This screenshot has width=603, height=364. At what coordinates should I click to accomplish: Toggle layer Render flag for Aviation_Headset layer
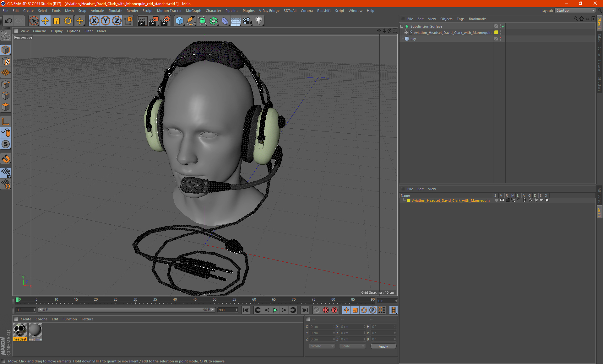(508, 200)
